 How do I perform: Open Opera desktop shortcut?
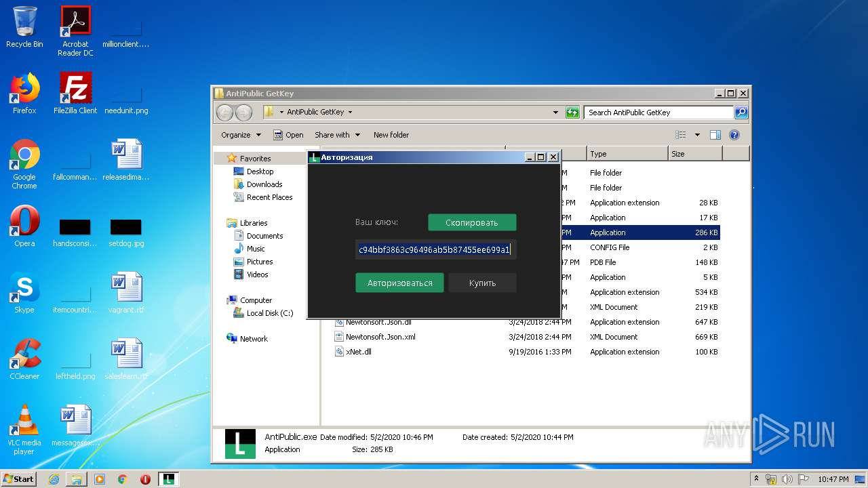point(24,226)
